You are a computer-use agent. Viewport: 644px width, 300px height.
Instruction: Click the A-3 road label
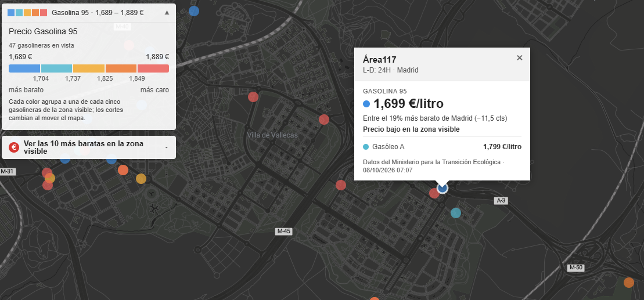(x=501, y=201)
